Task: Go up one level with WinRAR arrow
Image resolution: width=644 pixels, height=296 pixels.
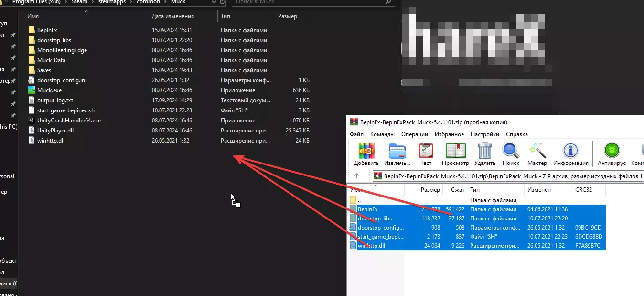Action: click(x=356, y=176)
